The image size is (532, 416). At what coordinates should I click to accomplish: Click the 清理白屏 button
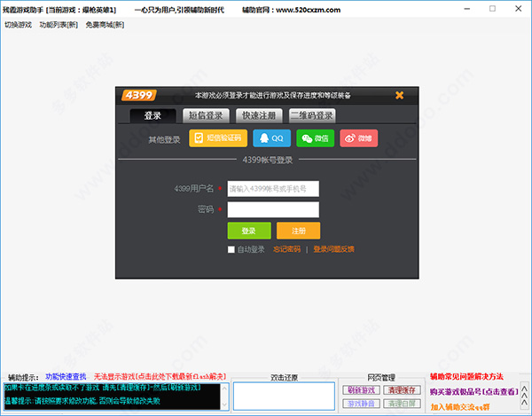402,404
